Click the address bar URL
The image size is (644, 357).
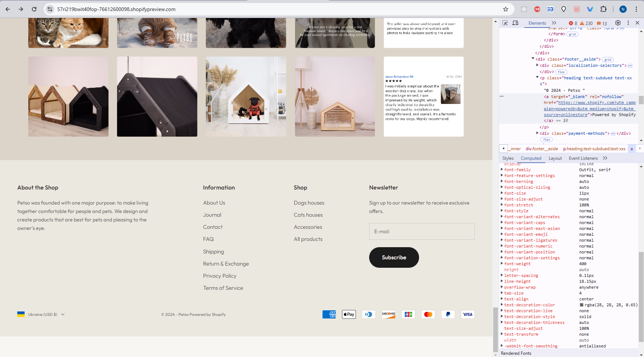pos(116,9)
